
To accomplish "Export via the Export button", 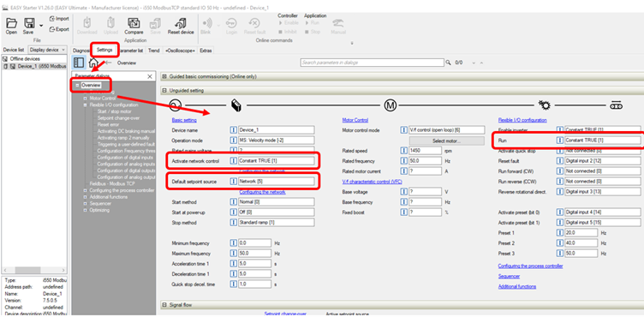I will pyautogui.click(x=59, y=29).
